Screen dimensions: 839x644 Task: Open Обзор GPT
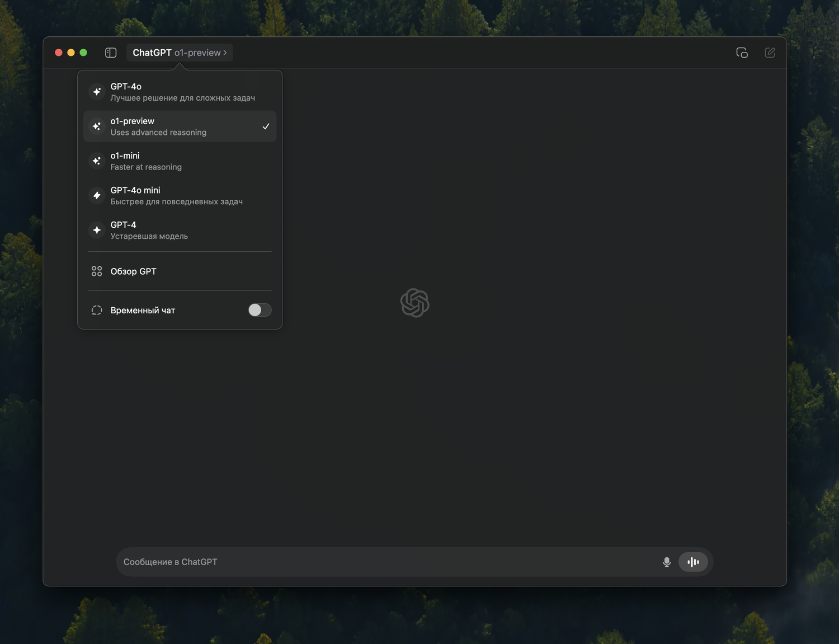180,271
